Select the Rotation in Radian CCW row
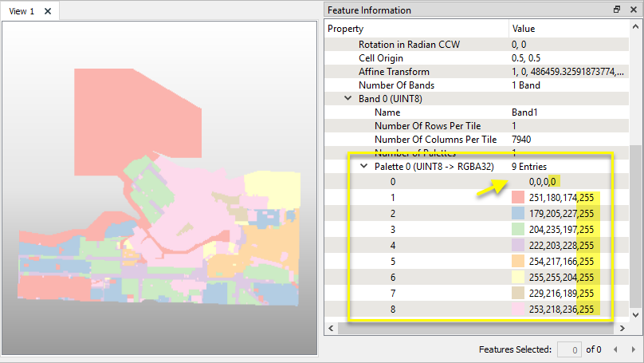This screenshot has width=644, height=363. (x=477, y=45)
